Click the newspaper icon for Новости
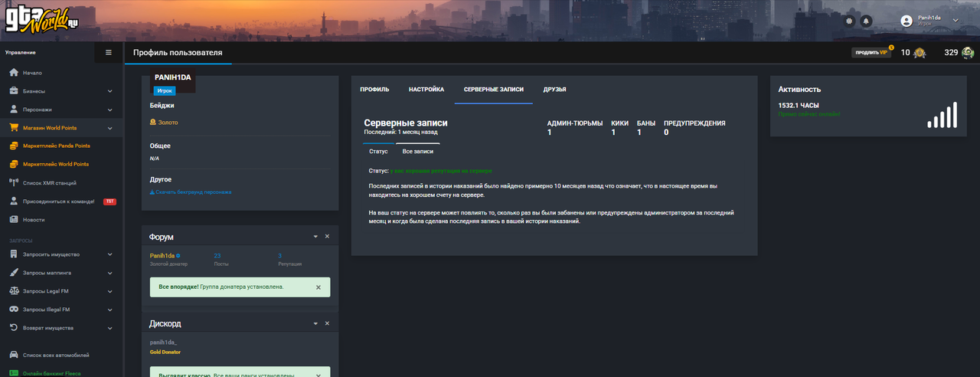Viewport: 980px width, 377px height. (x=14, y=219)
